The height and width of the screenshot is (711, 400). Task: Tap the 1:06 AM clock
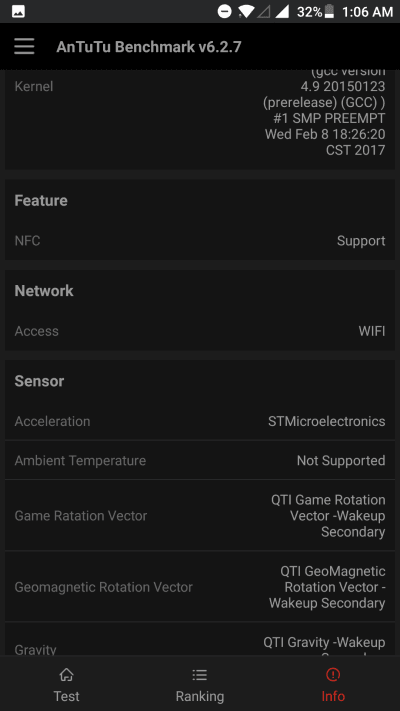367,12
